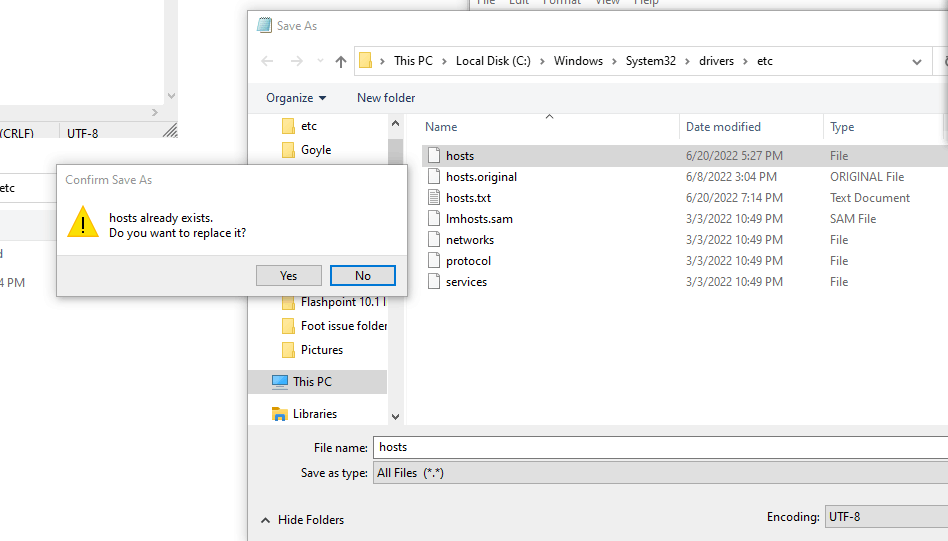Select the Flashpoint 10.1 folder in sidebar
The height and width of the screenshot is (541, 948).
click(343, 302)
